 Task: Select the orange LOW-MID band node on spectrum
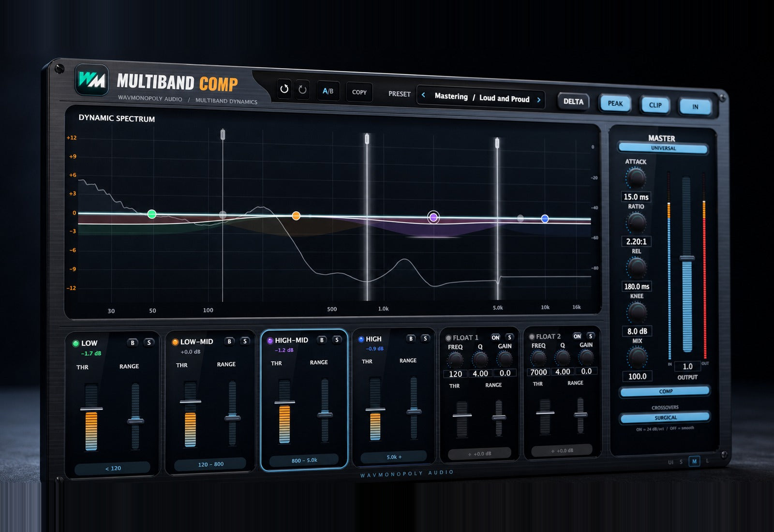296,216
